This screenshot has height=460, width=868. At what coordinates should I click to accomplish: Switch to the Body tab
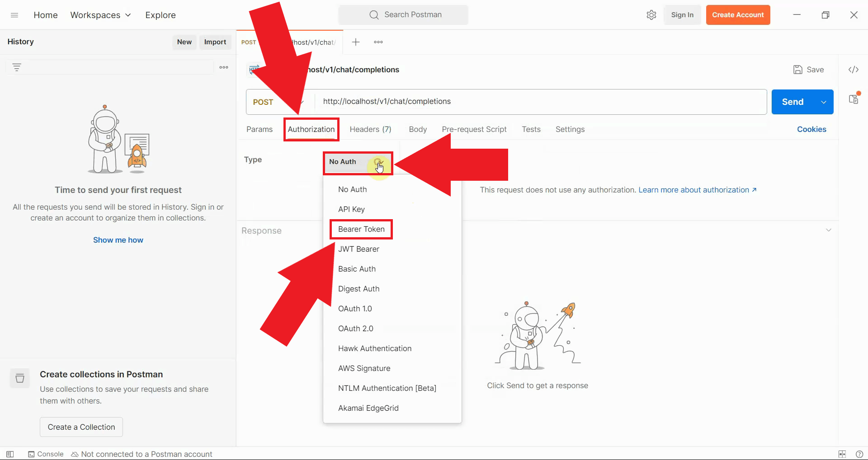coord(417,129)
